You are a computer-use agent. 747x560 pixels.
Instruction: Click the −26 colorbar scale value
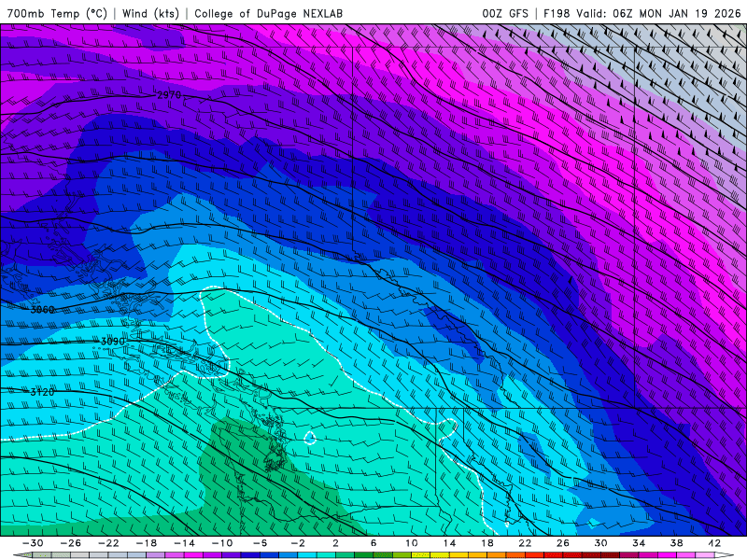[x=71, y=543]
